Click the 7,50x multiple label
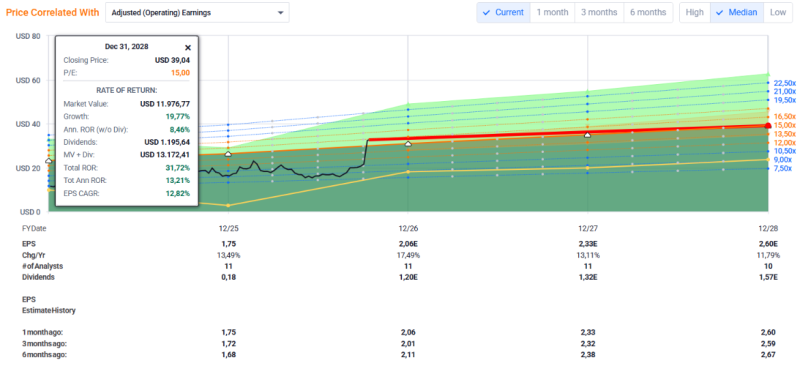The image size is (800, 366). [782, 168]
